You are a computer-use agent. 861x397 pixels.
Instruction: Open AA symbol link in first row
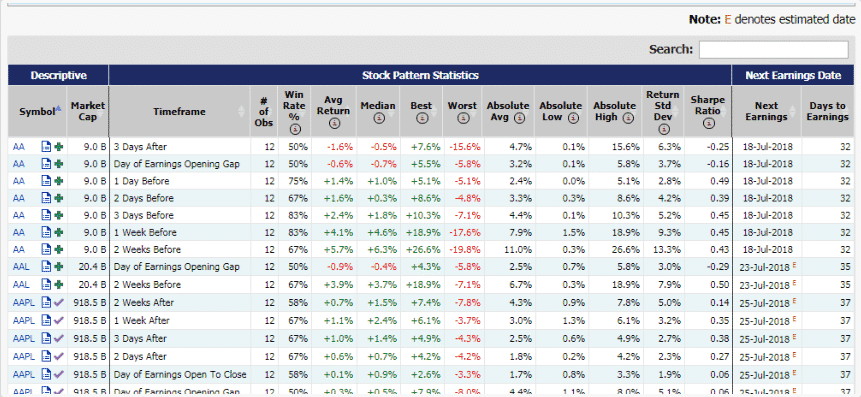(19, 147)
